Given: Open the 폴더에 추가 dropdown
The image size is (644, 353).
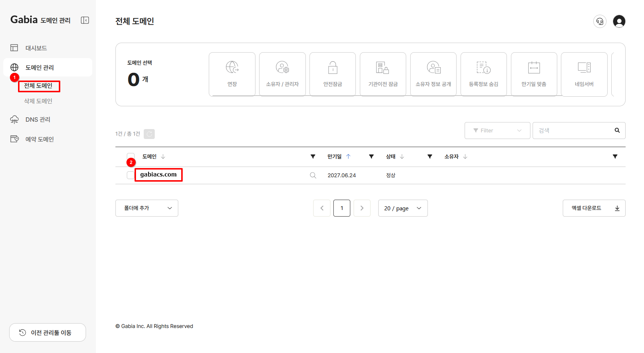Looking at the screenshot, I should coord(147,208).
